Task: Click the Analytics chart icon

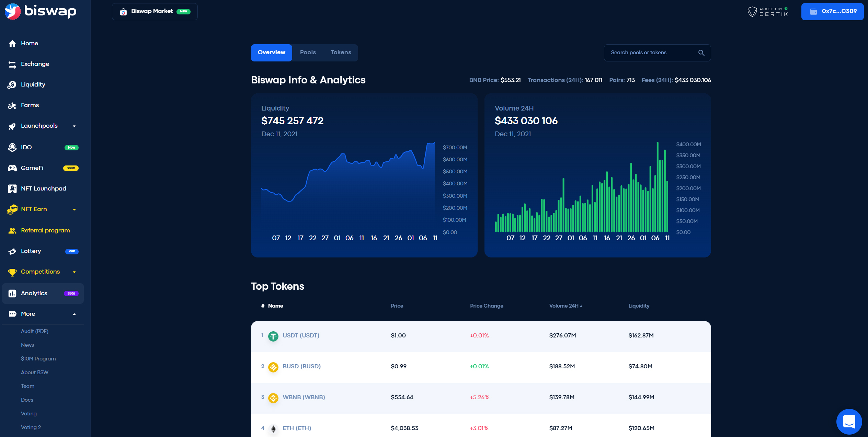Action: pyautogui.click(x=12, y=294)
